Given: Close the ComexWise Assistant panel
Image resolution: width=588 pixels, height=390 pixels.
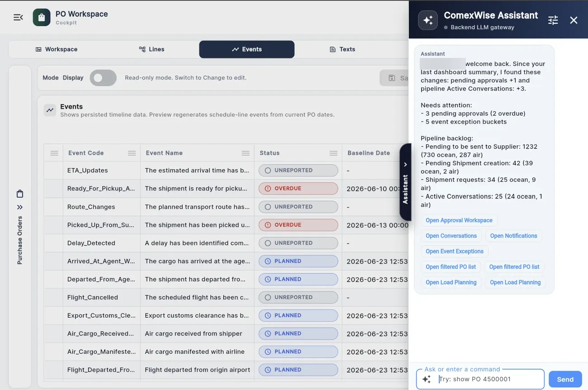Looking at the screenshot, I should [574, 20].
